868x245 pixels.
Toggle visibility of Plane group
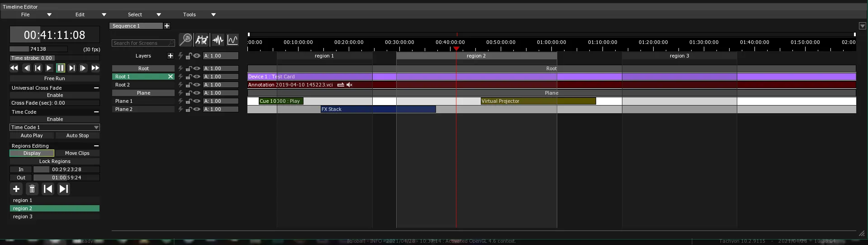point(197,93)
